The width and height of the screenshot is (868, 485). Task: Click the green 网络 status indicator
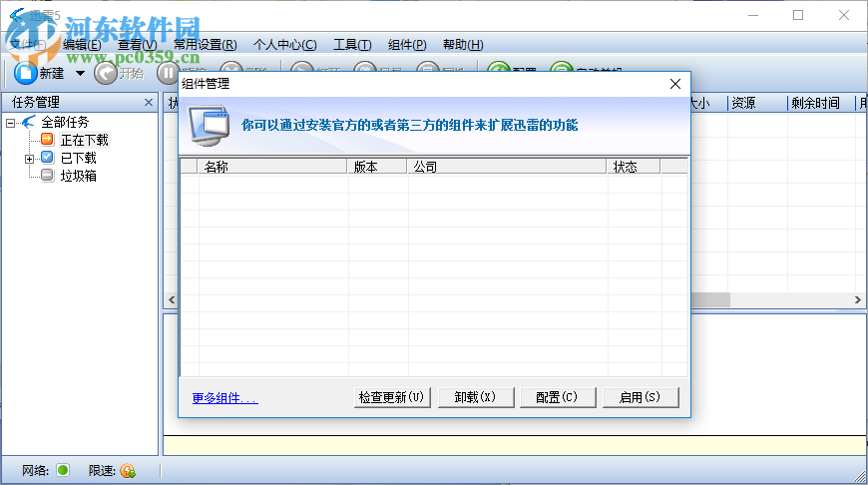(x=63, y=471)
